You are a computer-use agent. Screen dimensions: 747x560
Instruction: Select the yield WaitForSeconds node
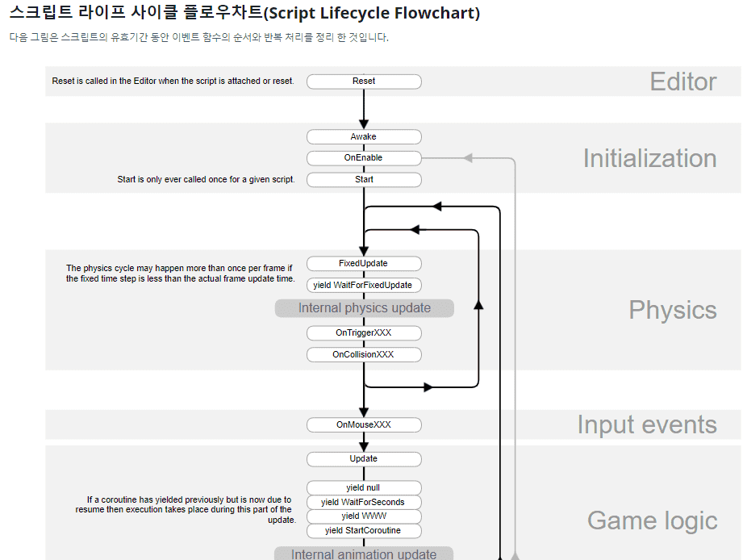[364, 503]
